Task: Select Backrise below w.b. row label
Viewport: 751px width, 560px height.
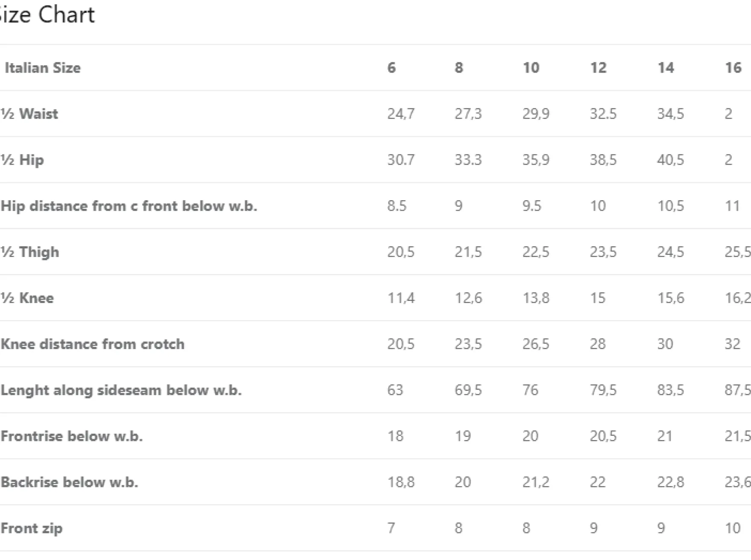Action: coord(70,482)
